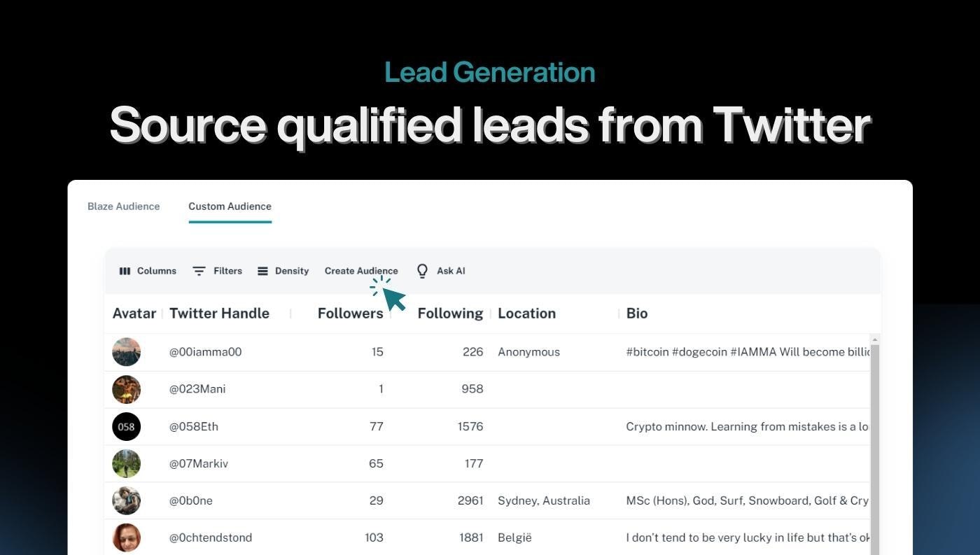Viewport: 980px width, 555px height.
Task: Switch to the Blaze Audience tab
Action: tap(124, 206)
